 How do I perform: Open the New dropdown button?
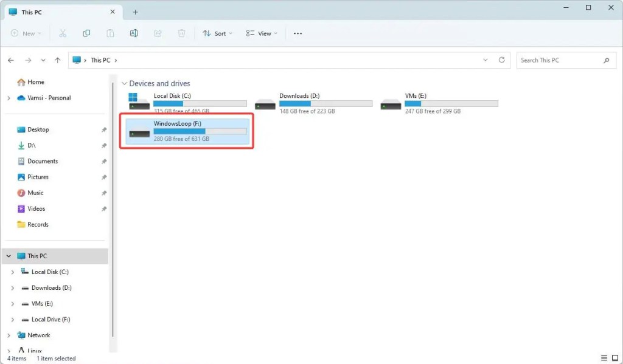[x=26, y=33]
